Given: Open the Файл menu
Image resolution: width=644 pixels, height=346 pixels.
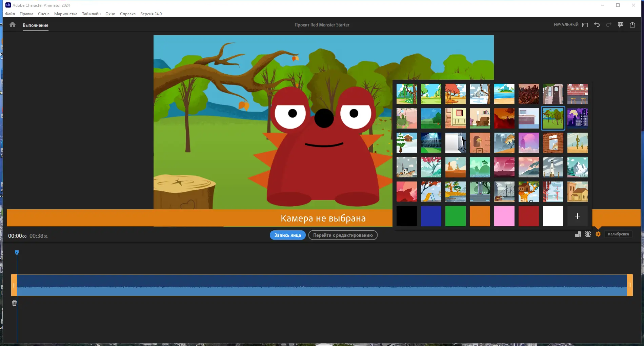Looking at the screenshot, I should tap(10, 14).
